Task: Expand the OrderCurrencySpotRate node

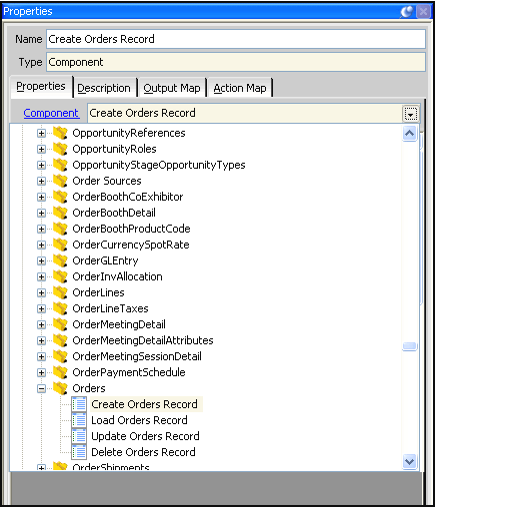Action: (x=41, y=245)
